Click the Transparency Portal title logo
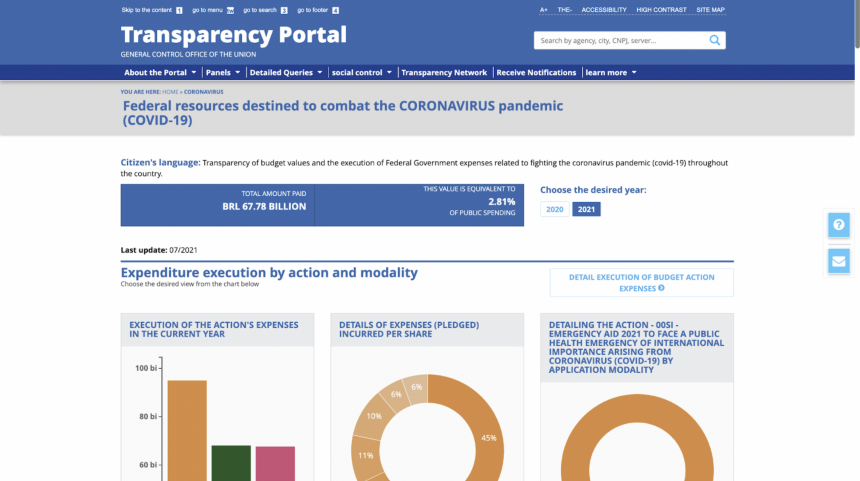860x481 pixels. click(234, 35)
